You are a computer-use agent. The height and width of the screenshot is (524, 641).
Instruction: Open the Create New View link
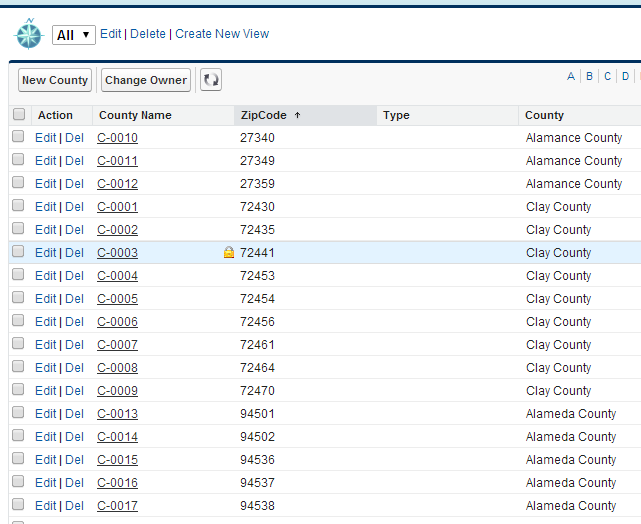point(222,34)
